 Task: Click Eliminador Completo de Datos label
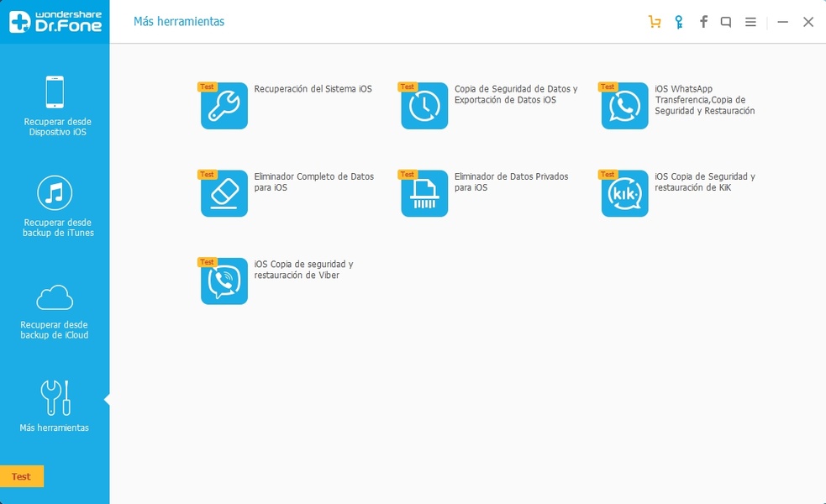point(314,181)
